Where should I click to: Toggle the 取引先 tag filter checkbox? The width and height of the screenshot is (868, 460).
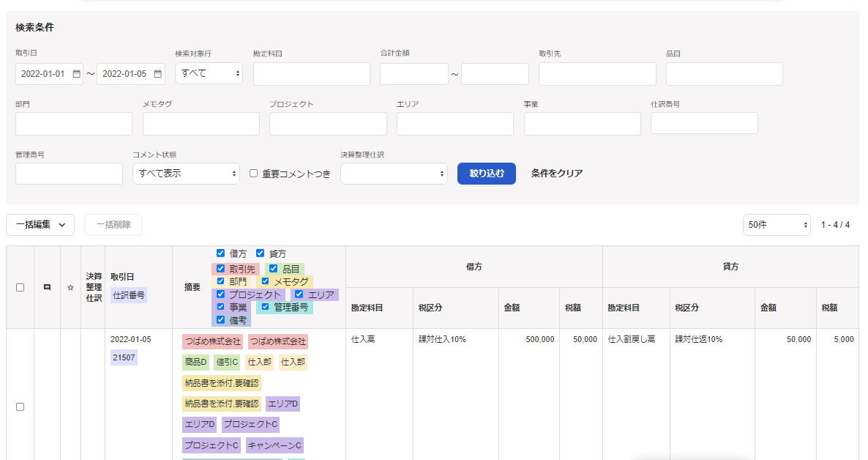click(220, 268)
